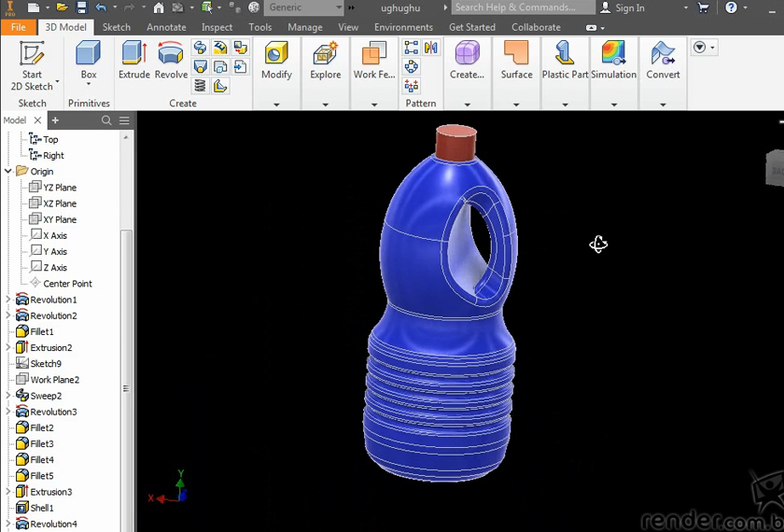Open the Box primitive tool

click(x=89, y=62)
